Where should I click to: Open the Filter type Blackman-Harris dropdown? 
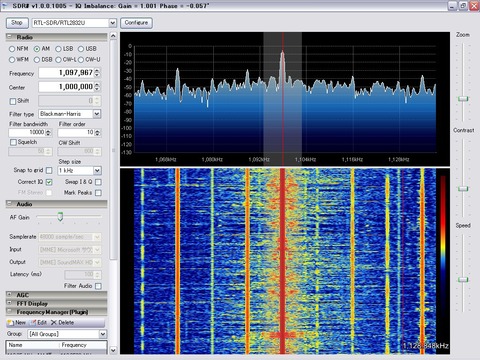pos(97,114)
